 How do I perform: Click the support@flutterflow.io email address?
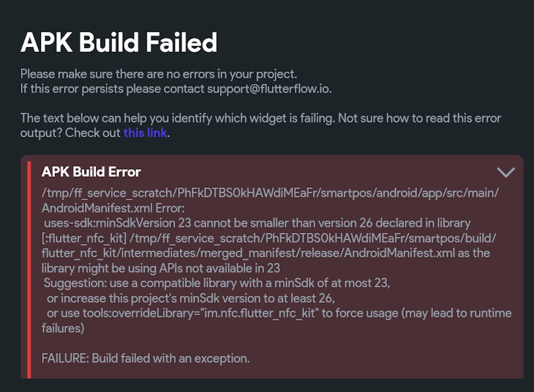[268, 89]
